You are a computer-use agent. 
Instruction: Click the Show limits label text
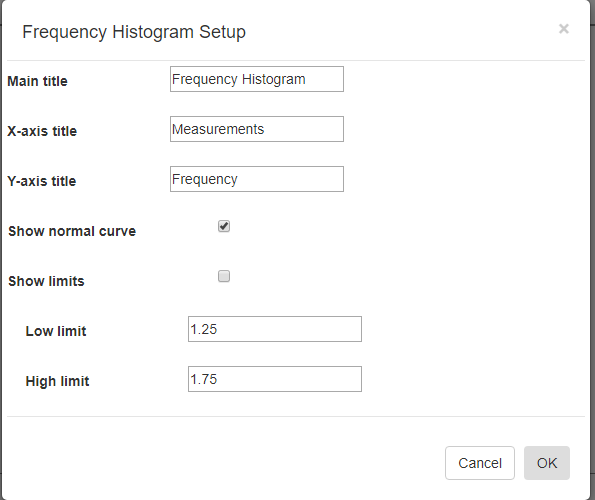coord(46,281)
